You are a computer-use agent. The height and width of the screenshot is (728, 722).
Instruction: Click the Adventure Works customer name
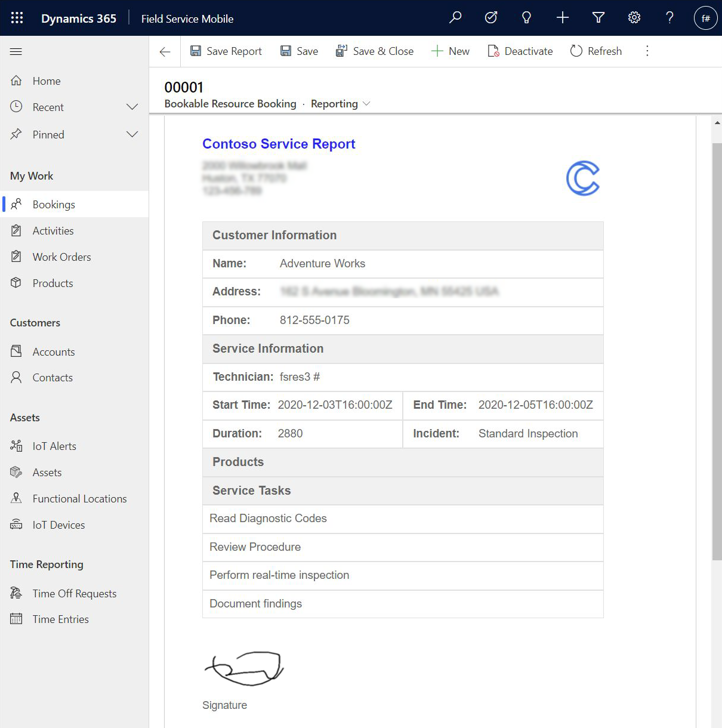pos(322,264)
